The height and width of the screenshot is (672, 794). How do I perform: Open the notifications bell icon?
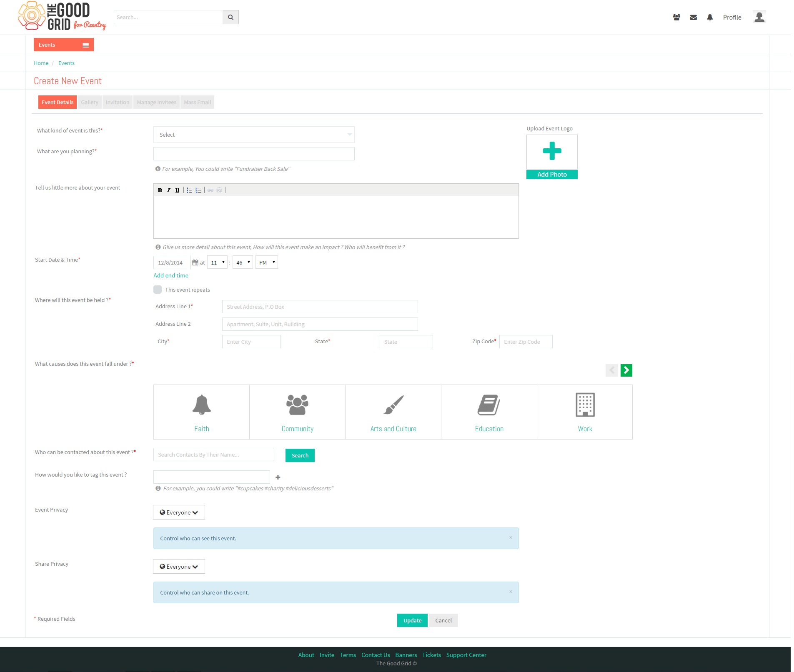[x=710, y=17]
